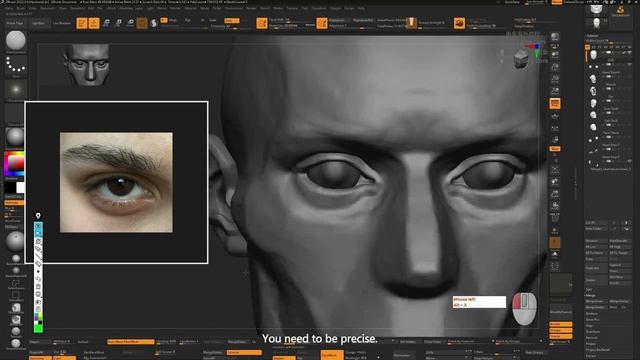Open the Document menu
Image resolution: width=640 pixels, height=360 pixels.
tap(47, 8)
